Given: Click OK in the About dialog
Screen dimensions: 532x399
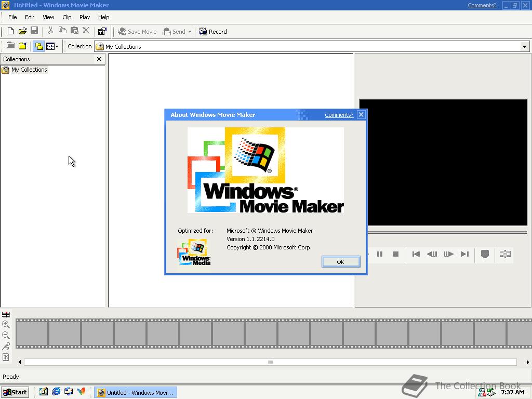Looking at the screenshot, I should pos(341,262).
